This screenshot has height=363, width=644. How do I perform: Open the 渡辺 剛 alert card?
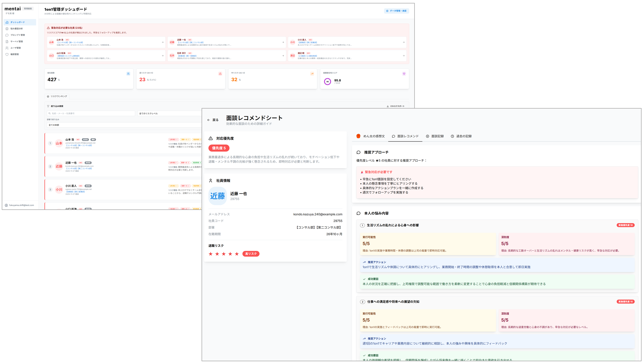[x=347, y=56]
